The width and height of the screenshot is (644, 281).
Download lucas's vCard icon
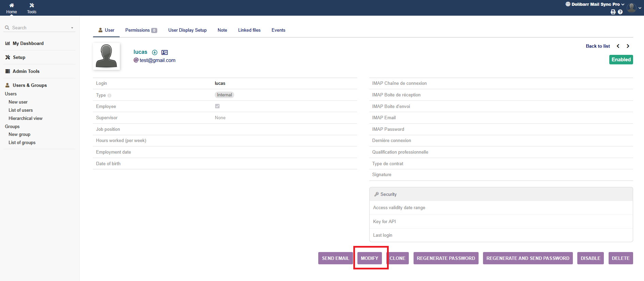(x=155, y=52)
